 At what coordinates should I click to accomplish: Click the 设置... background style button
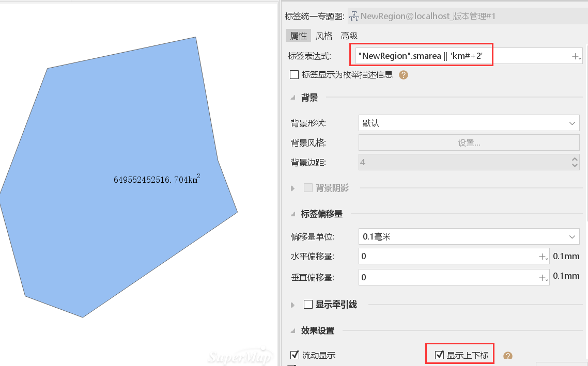click(x=469, y=142)
